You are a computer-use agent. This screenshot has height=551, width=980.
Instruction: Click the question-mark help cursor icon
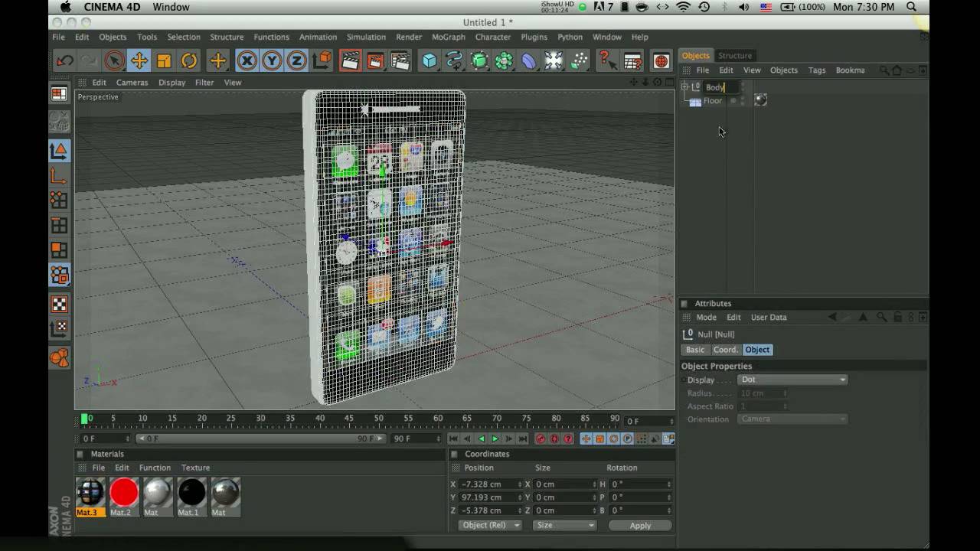click(x=606, y=60)
